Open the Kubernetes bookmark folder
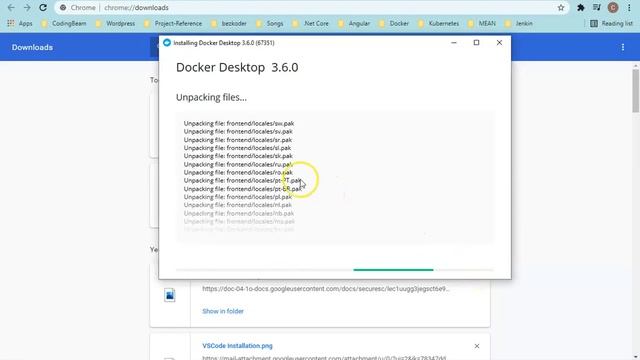The height and width of the screenshot is (360, 640). click(x=439, y=24)
